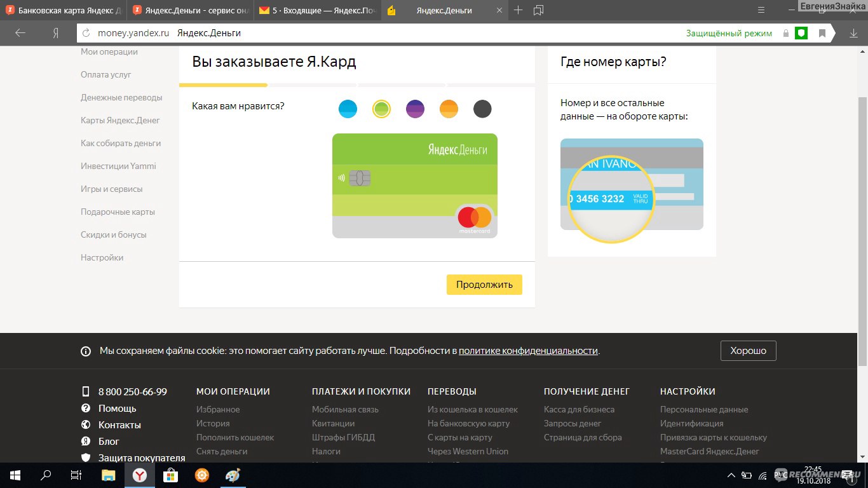Image resolution: width=868 pixels, height=488 pixels.
Task: Click the Защищённый режим label
Action: click(x=729, y=33)
